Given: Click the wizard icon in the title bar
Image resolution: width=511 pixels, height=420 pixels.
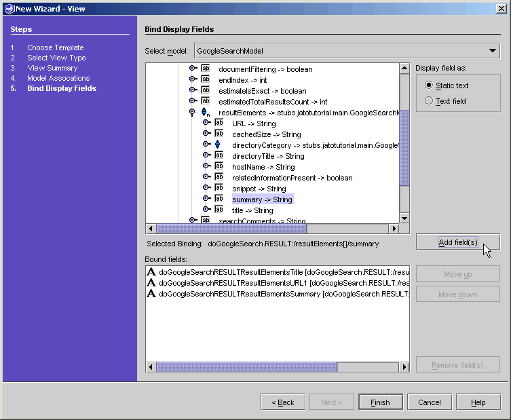Looking at the screenshot, I should 9,9.
